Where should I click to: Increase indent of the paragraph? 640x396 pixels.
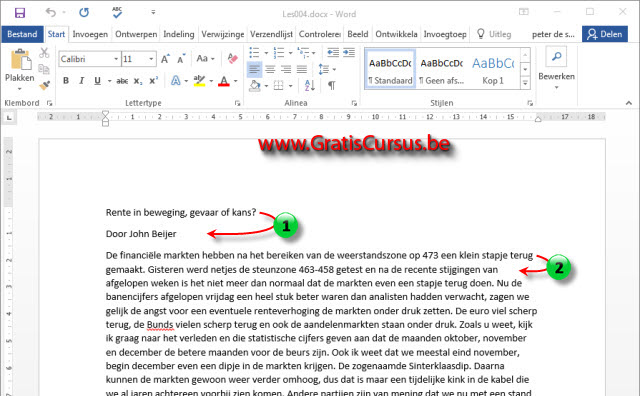(349, 53)
